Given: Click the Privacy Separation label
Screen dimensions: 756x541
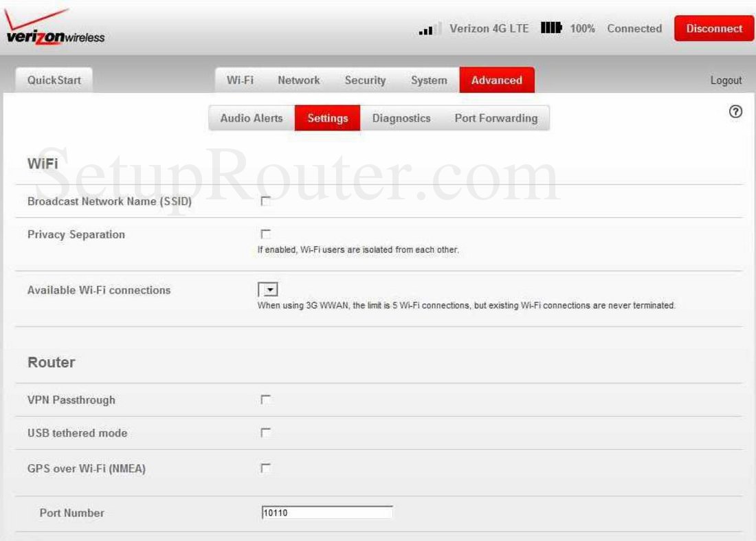Looking at the screenshot, I should point(76,234).
